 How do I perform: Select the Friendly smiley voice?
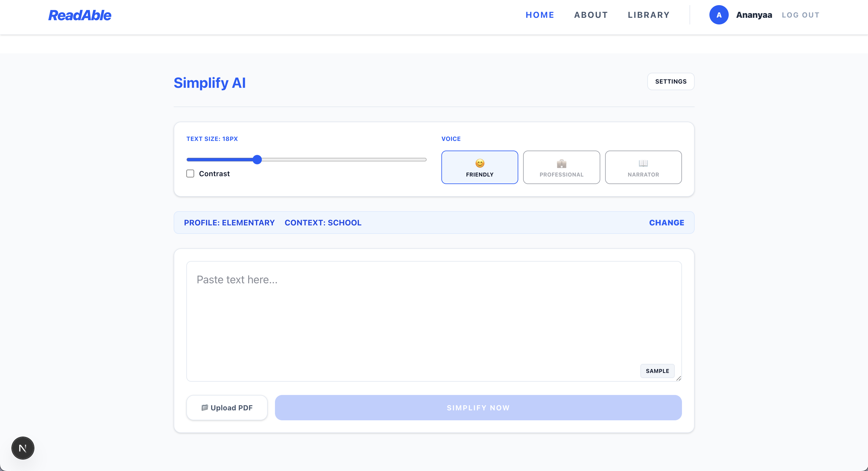point(479,167)
